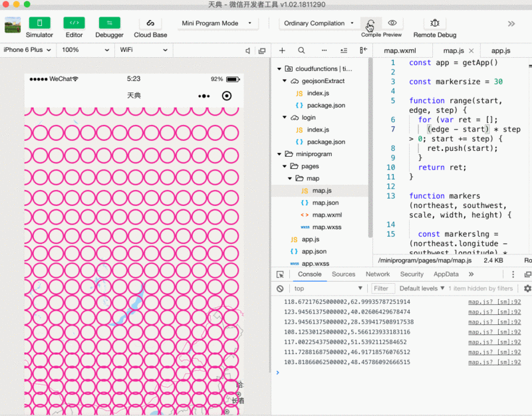Click the element inspector cursor icon
This screenshot has width=532, height=416.
[x=280, y=274]
